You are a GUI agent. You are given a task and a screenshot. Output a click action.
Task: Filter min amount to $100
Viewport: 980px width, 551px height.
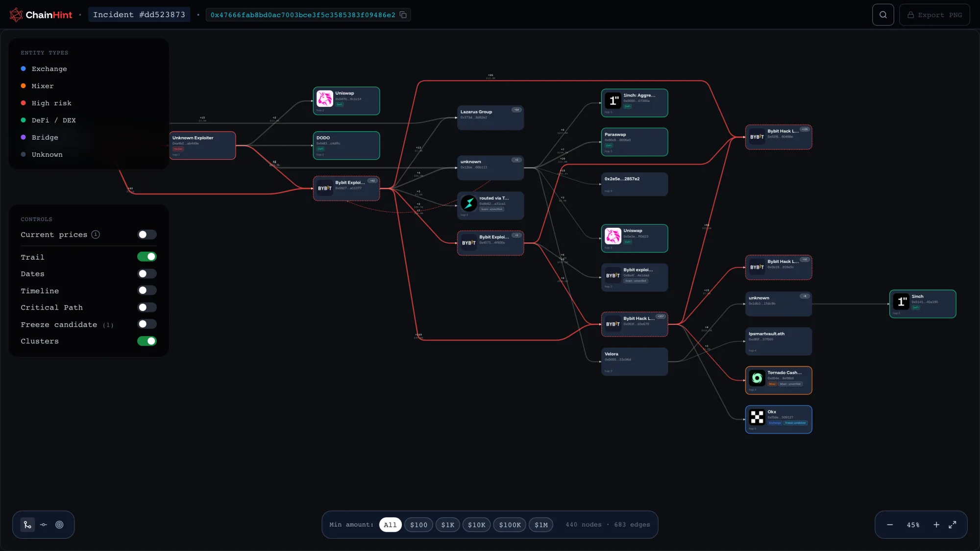click(x=418, y=525)
